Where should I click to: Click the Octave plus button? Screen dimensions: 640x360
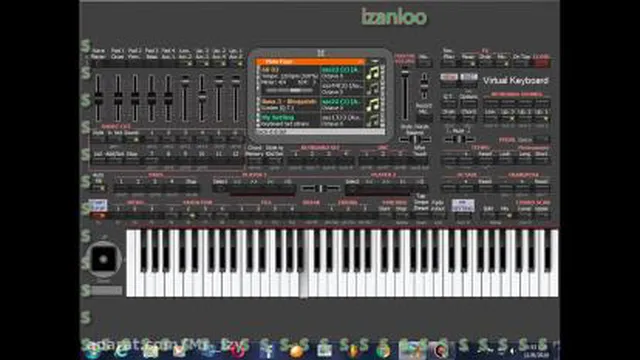(x=466, y=188)
